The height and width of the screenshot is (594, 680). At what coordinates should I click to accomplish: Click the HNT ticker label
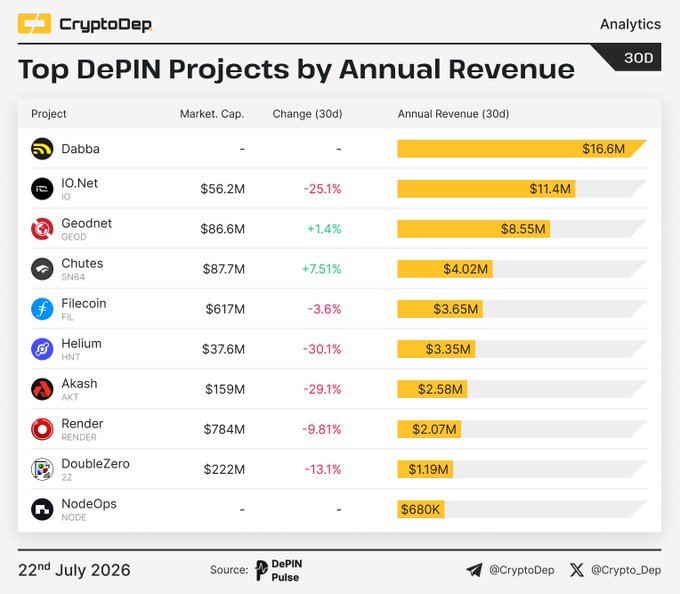coord(71,357)
